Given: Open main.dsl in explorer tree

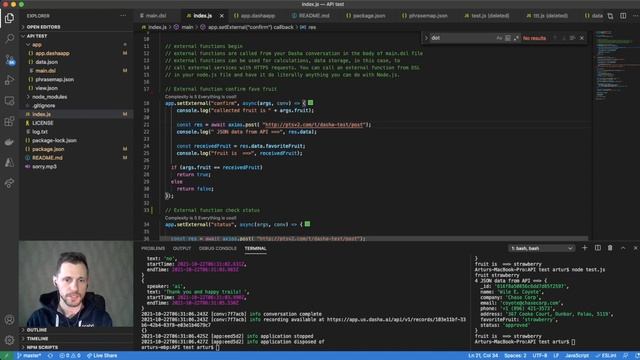Looking at the screenshot, I should pos(45,71).
